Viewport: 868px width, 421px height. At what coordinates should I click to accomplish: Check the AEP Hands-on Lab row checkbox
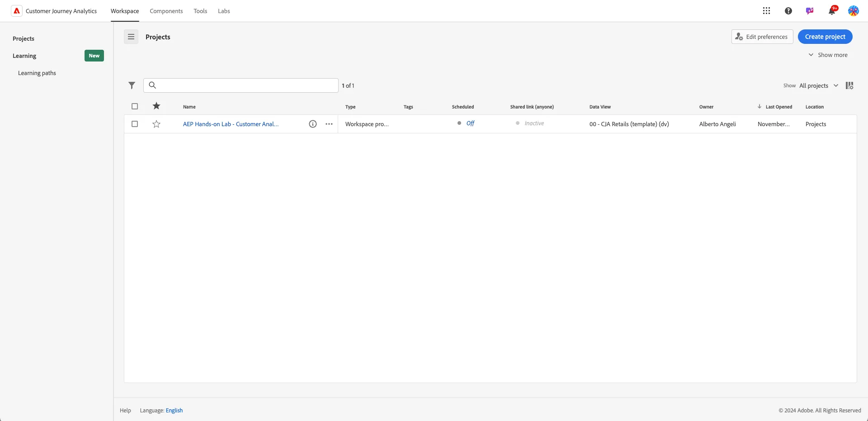click(x=135, y=124)
